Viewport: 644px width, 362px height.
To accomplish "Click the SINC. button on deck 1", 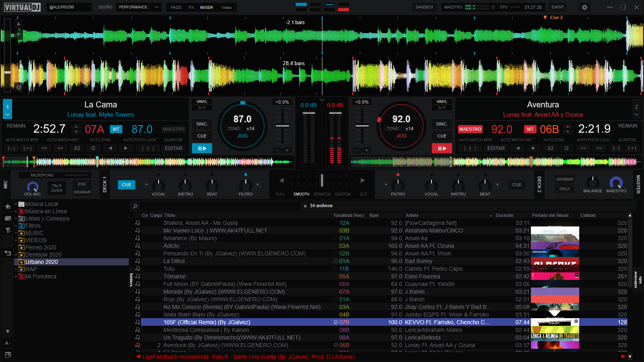I will click(x=202, y=124).
